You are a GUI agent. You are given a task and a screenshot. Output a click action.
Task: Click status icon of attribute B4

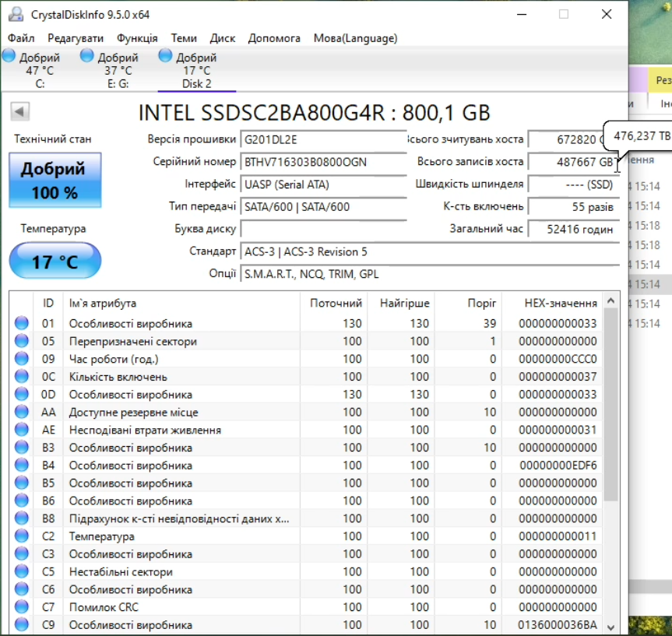[x=22, y=465]
